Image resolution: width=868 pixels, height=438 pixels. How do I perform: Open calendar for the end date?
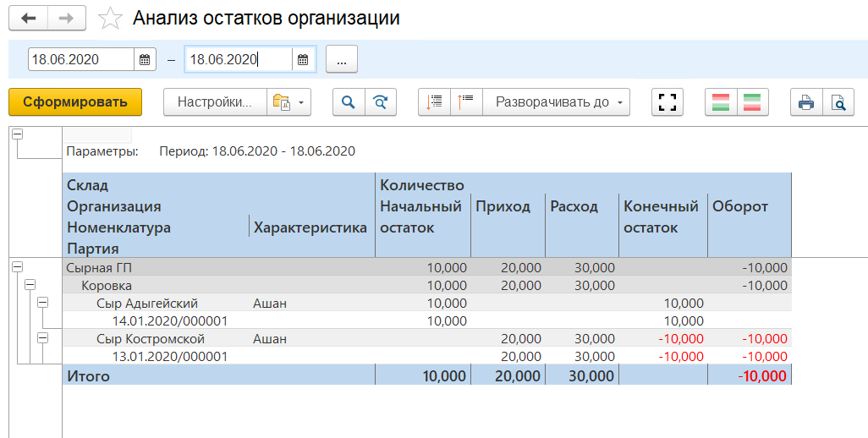(304, 59)
